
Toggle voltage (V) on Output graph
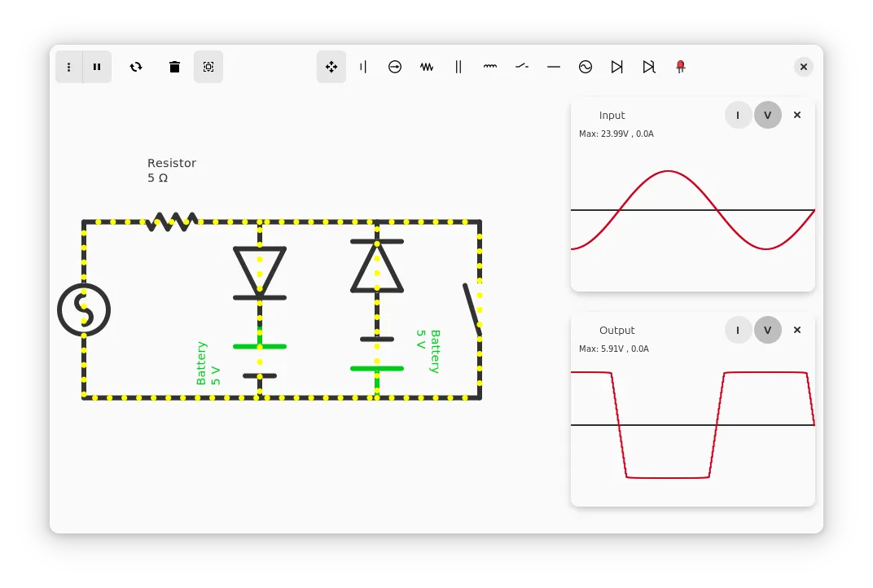click(768, 330)
